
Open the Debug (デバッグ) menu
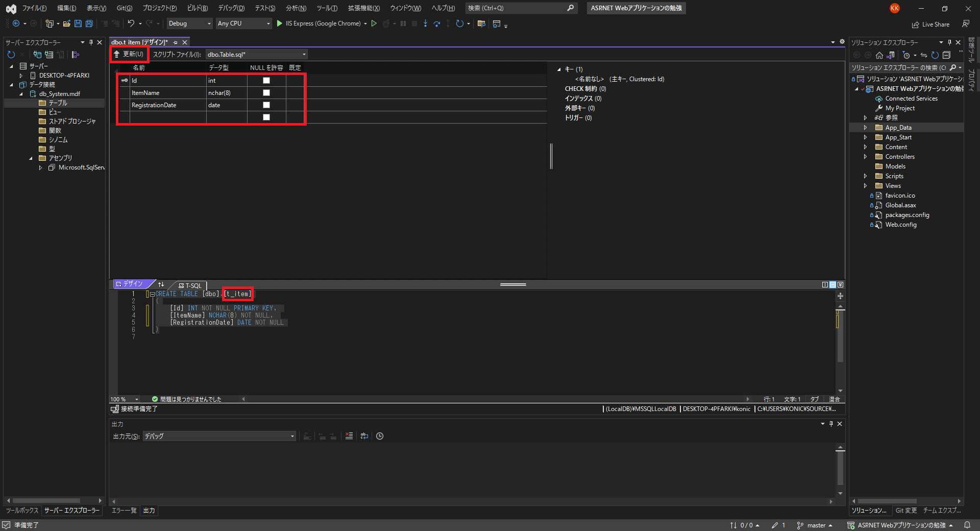(231, 8)
